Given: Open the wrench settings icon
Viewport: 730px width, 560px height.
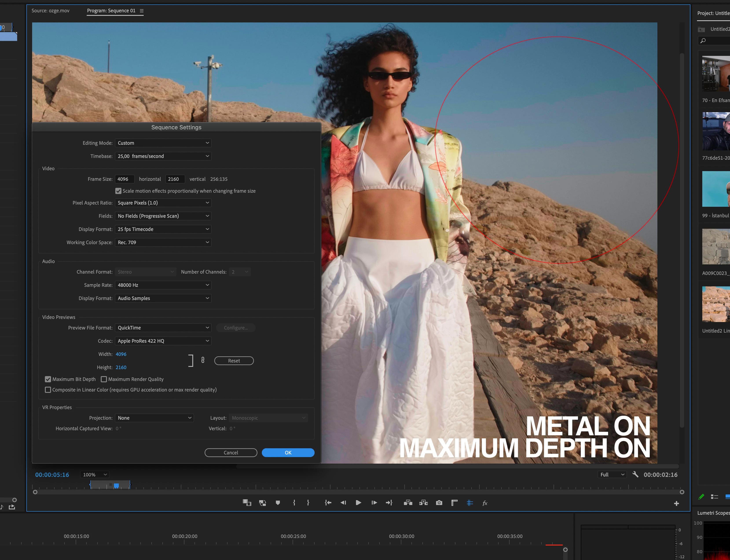Looking at the screenshot, I should pos(635,474).
